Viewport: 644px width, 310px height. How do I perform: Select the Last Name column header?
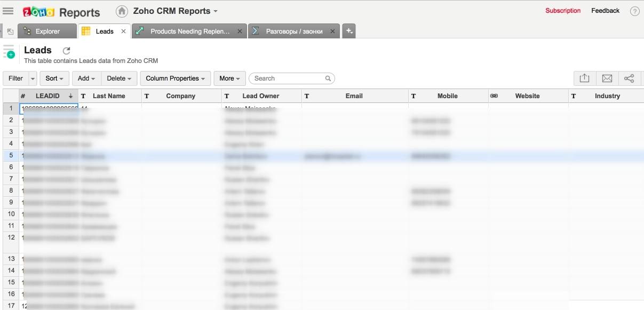tap(109, 96)
